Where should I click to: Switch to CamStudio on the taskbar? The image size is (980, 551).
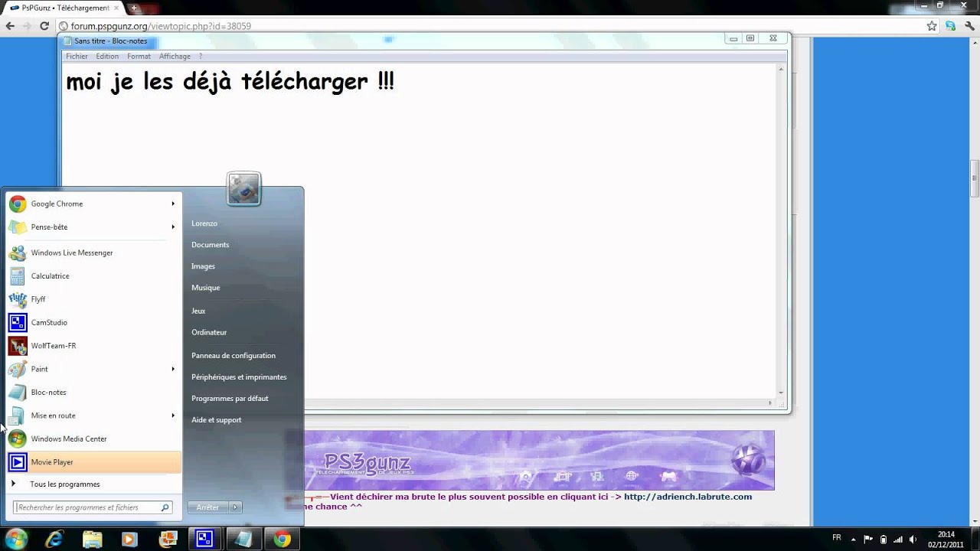(205, 539)
